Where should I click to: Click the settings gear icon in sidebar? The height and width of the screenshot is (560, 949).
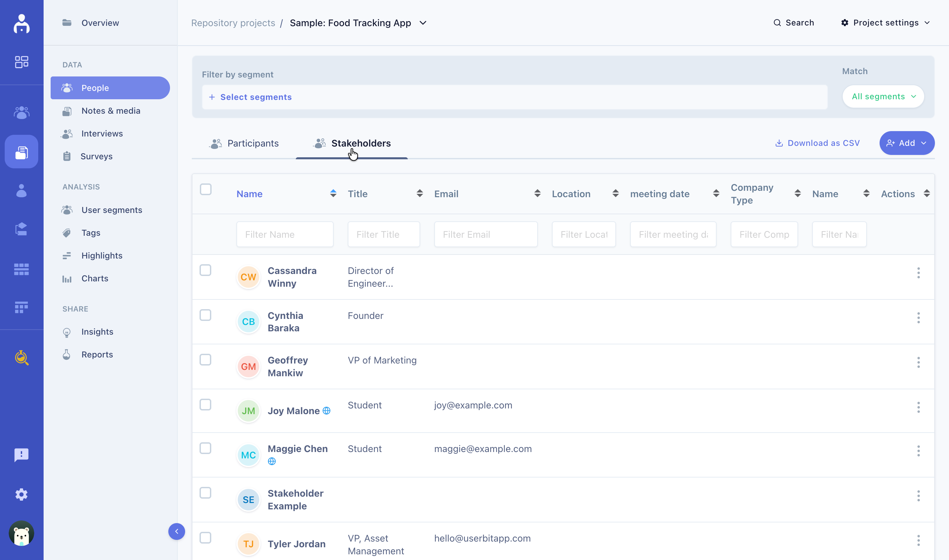[21, 494]
